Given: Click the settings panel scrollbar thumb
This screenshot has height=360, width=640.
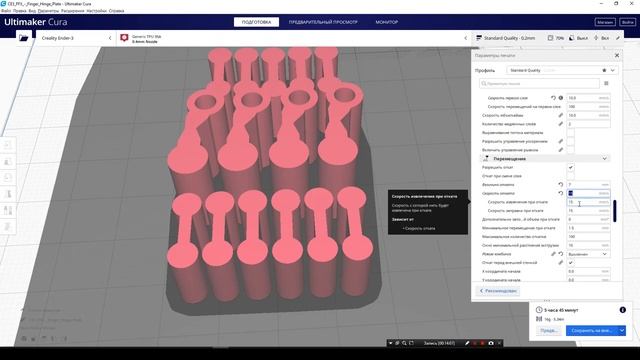Looking at the screenshot, I should point(615,211).
